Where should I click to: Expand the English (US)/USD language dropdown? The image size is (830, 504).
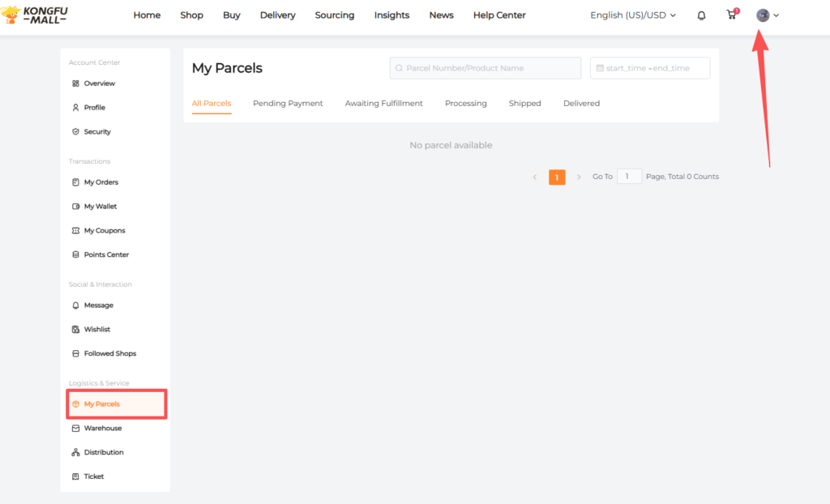point(632,15)
